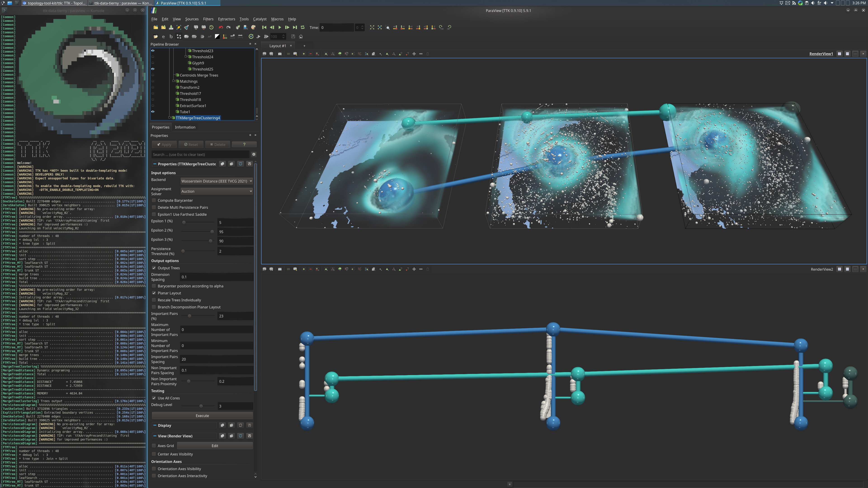The image size is (868, 488).
Task: Click the Toggle loop playback icon
Action: [303, 28]
